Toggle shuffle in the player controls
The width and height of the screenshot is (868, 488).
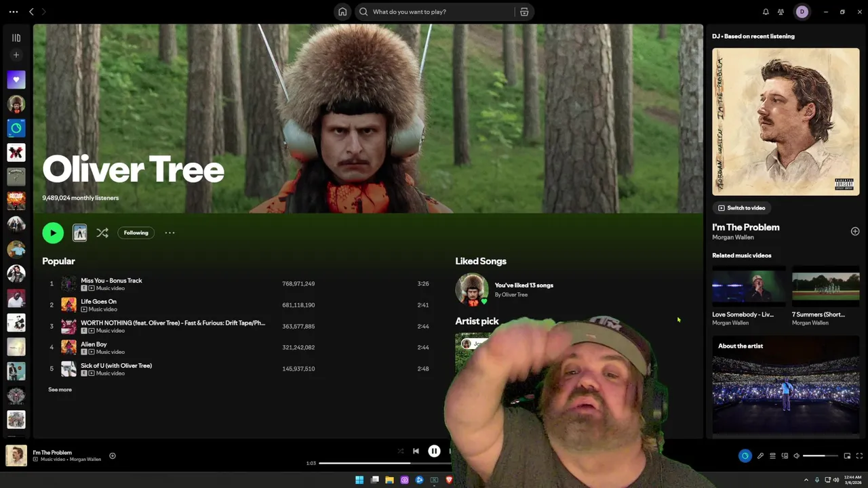click(400, 451)
